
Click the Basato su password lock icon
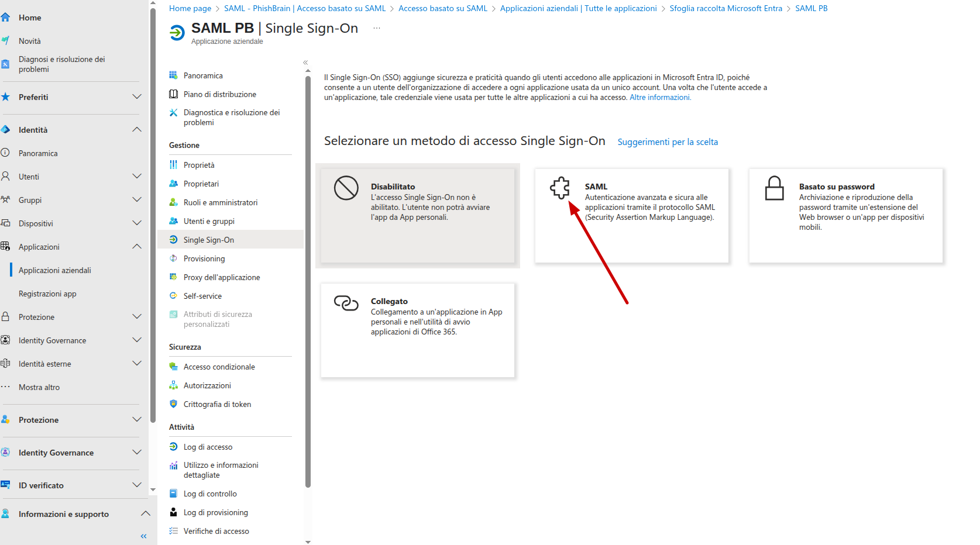pos(775,188)
